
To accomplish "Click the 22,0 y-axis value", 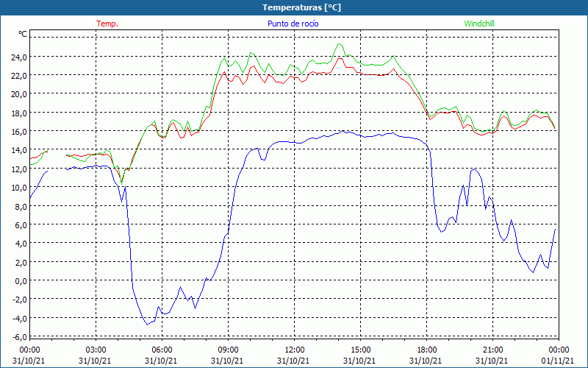I will [x=18, y=76].
